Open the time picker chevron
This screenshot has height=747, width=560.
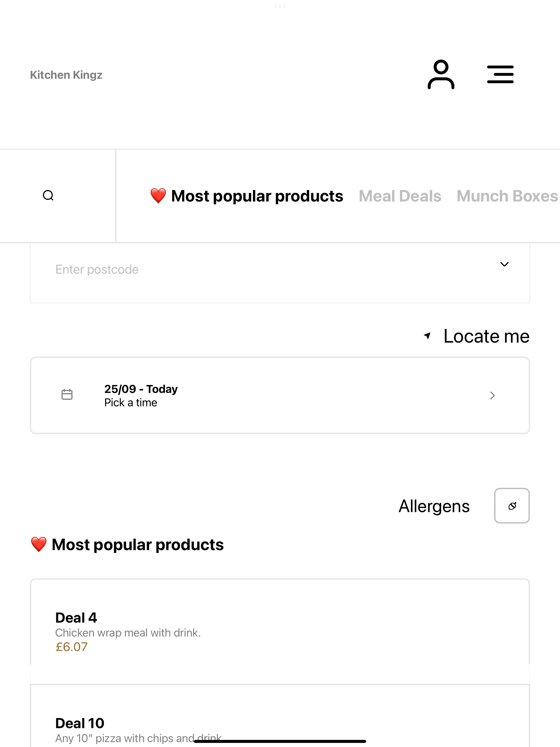point(492,395)
